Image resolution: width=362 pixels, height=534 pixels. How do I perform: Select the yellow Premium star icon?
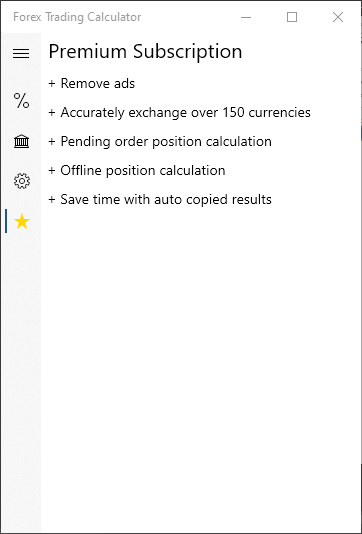(22, 221)
